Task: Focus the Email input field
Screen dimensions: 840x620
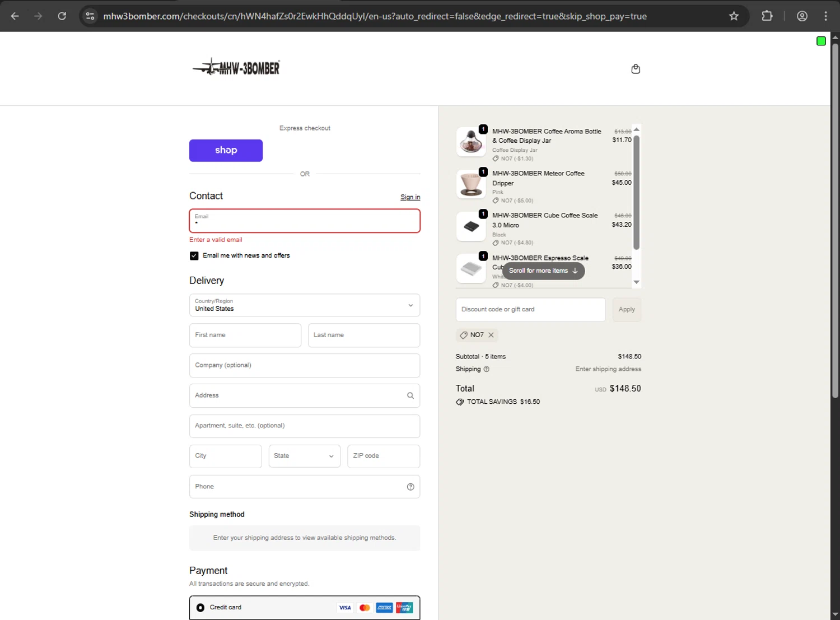Action: point(305,221)
